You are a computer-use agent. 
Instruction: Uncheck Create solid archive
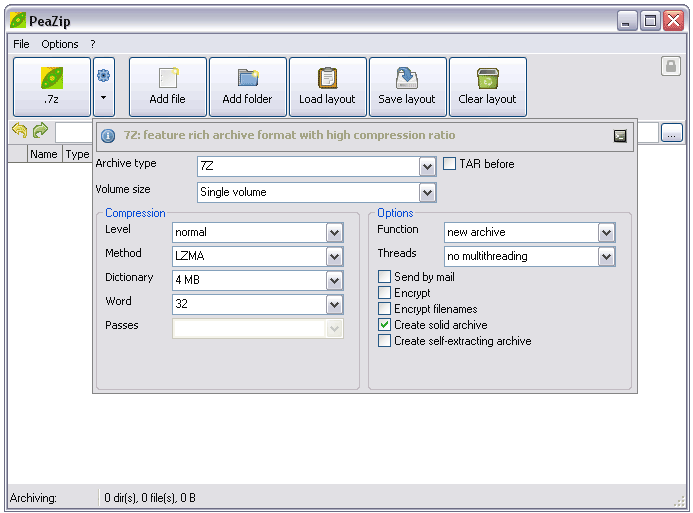pyautogui.click(x=384, y=325)
